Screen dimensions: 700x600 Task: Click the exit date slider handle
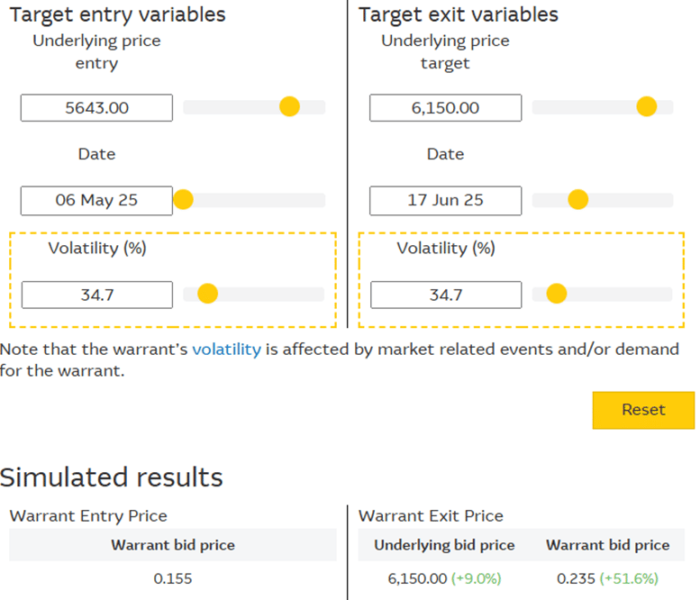coord(578,200)
